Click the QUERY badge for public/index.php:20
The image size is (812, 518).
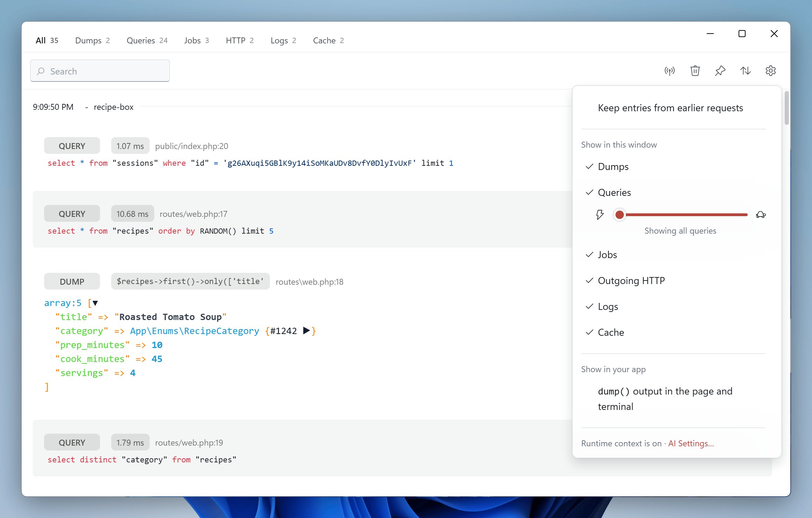coord(72,146)
